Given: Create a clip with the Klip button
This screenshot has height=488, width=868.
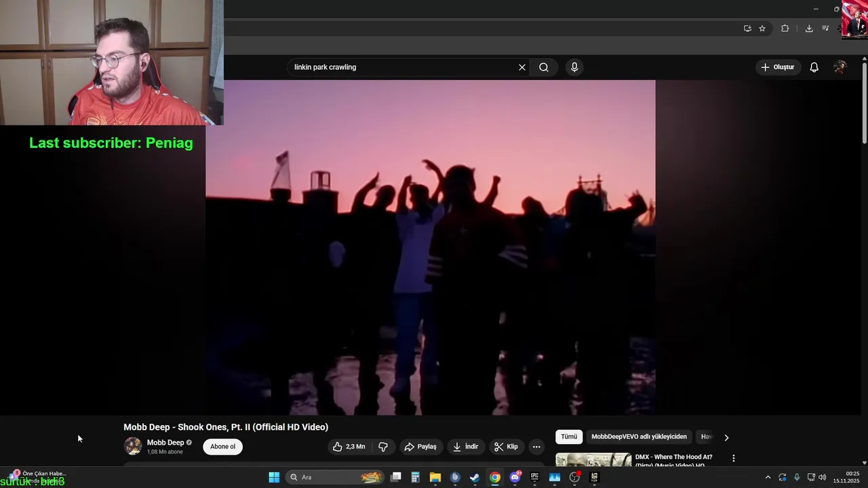Looking at the screenshot, I should tap(507, 447).
